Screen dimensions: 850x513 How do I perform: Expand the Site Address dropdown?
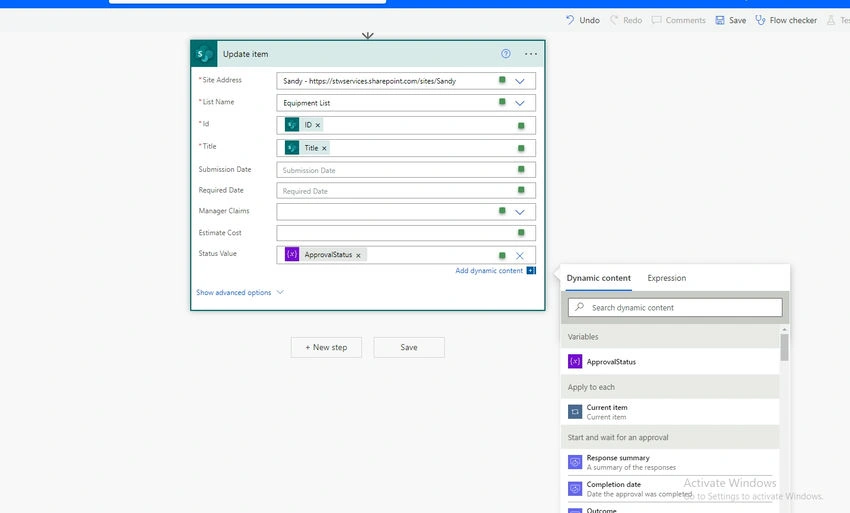point(520,81)
